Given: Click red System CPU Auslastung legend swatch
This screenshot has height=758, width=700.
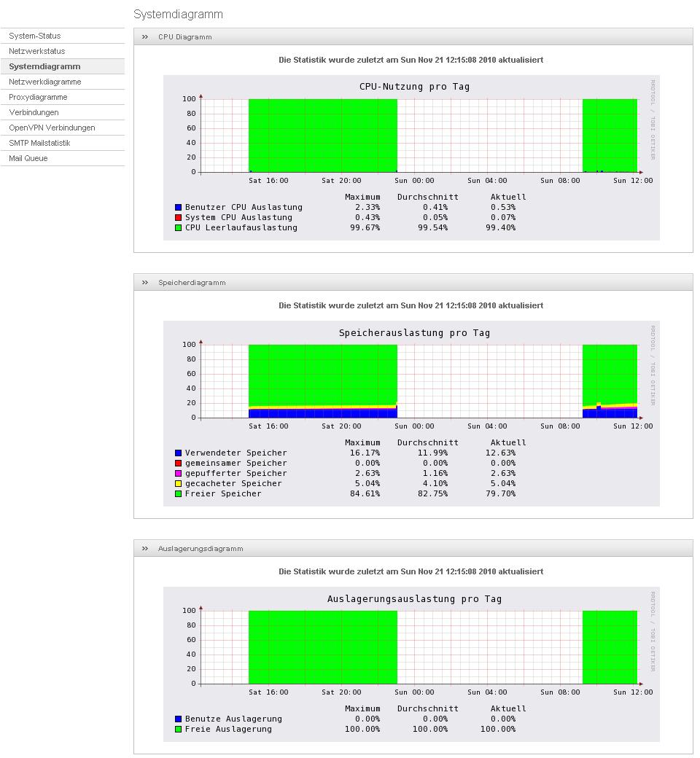Looking at the screenshot, I should click(178, 217).
